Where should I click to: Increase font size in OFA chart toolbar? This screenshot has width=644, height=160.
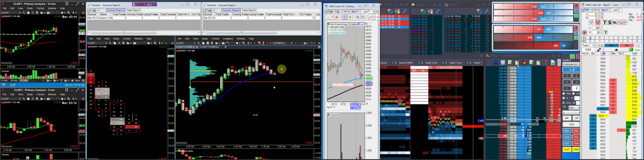coord(296,43)
